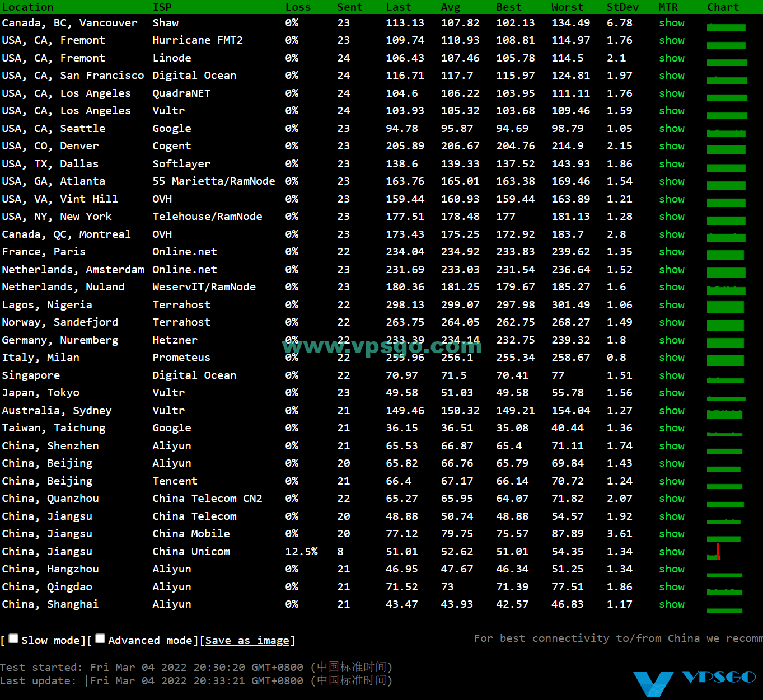Click the Netherlands, Amsterdam location cell
This screenshot has height=700, width=763.
[73, 270]
